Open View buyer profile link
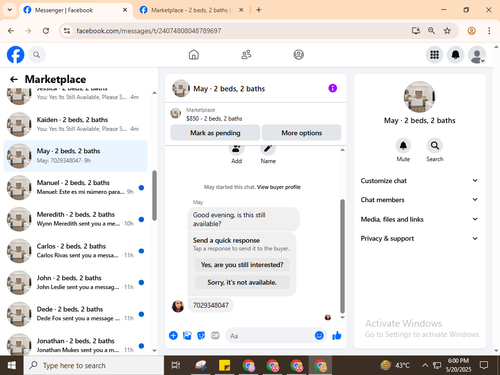This screenshot has width=500, height=375. (x=279, y=187)
